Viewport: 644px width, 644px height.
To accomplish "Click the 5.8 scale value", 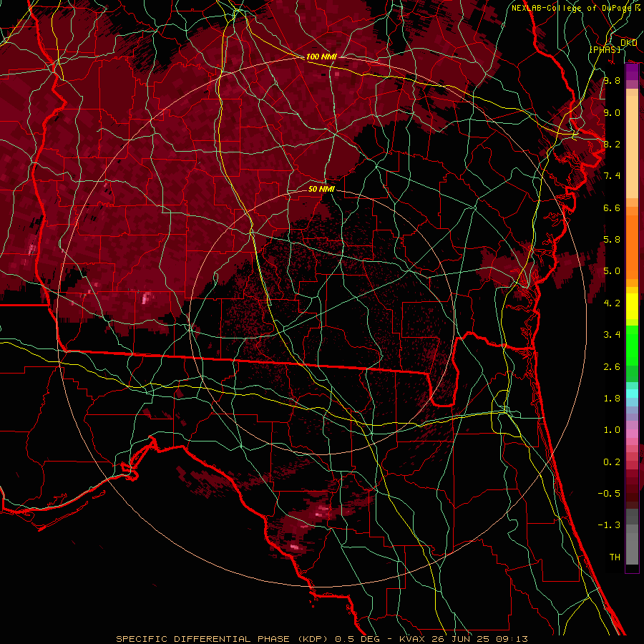I will tap(612, 240).
